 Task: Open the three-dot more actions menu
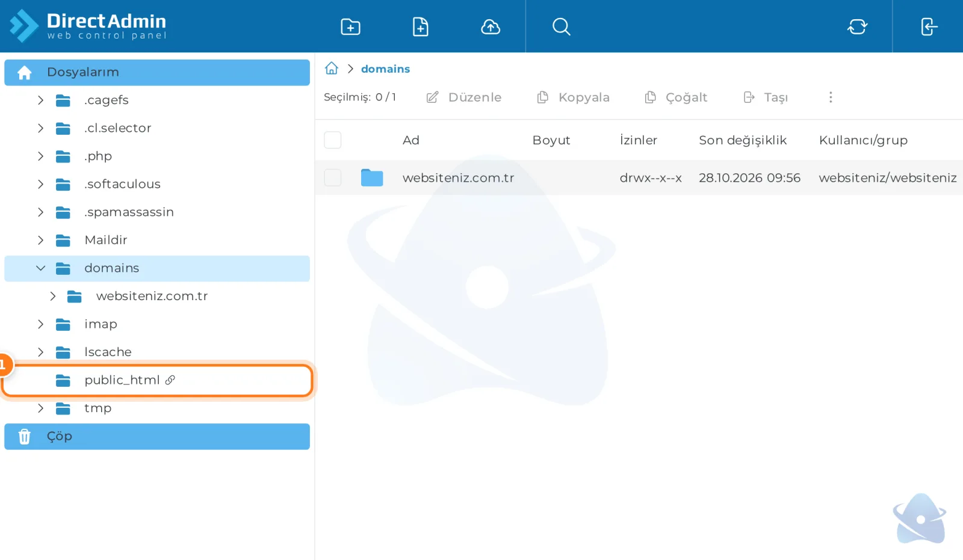pyautogui.click(x=831, y=97)
